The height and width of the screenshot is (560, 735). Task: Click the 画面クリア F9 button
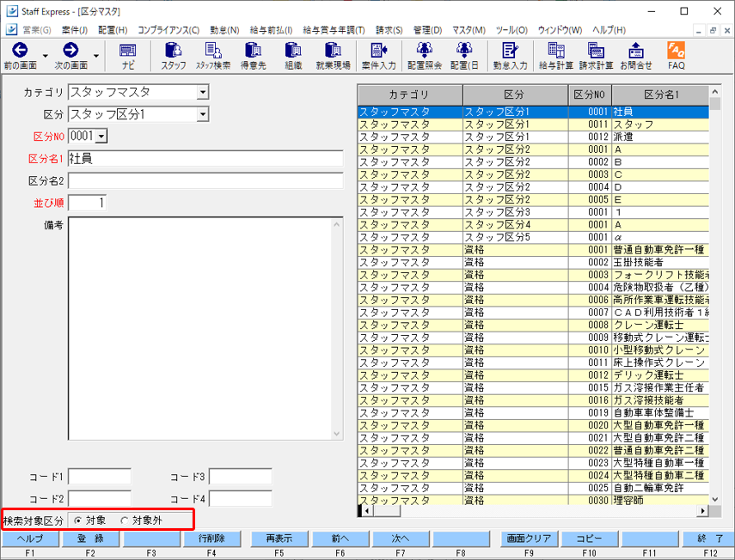pyautogui.click(x=530, y=539)
